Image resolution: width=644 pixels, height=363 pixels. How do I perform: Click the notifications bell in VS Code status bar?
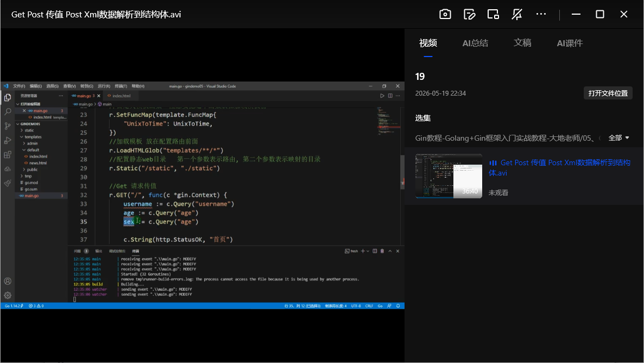pyautogui.click(x=398, y=306)
